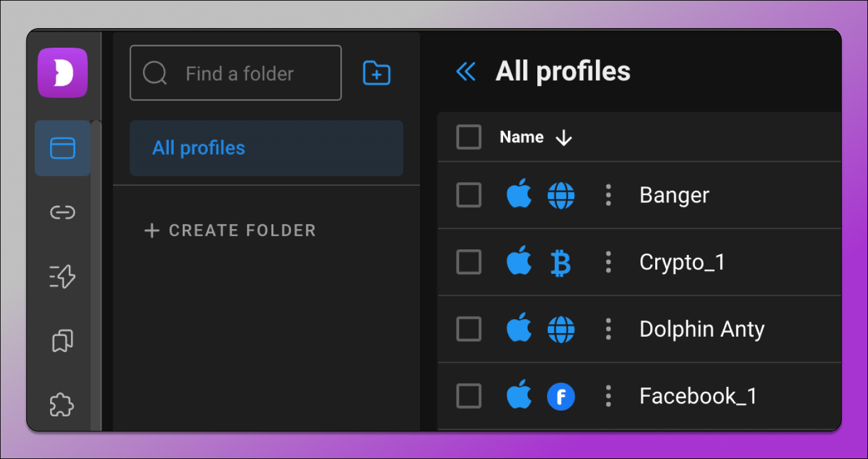Open three-dot menu for Crypto_1

(x=608, y=262)
